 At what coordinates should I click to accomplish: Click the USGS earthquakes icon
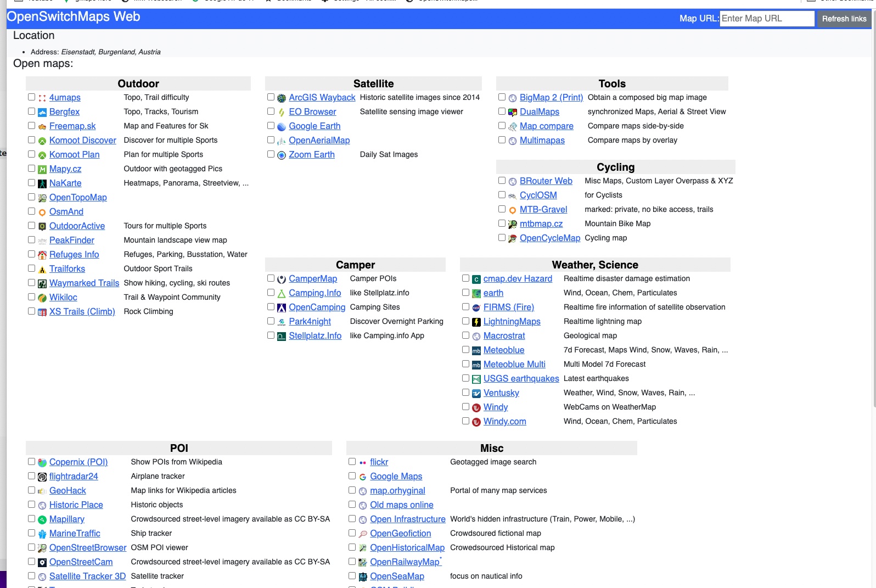click(x=476, y=379)
